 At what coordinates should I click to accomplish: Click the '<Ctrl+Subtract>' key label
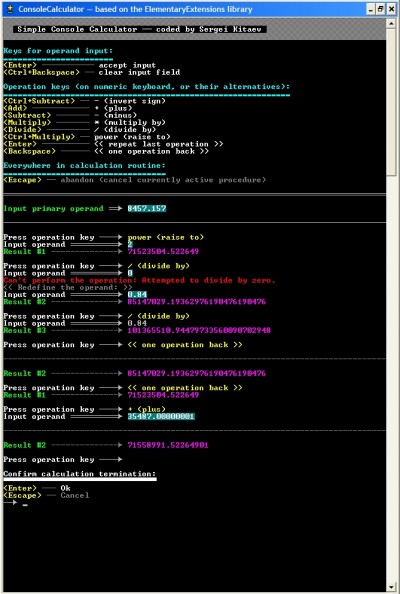(x=39, y=101)
